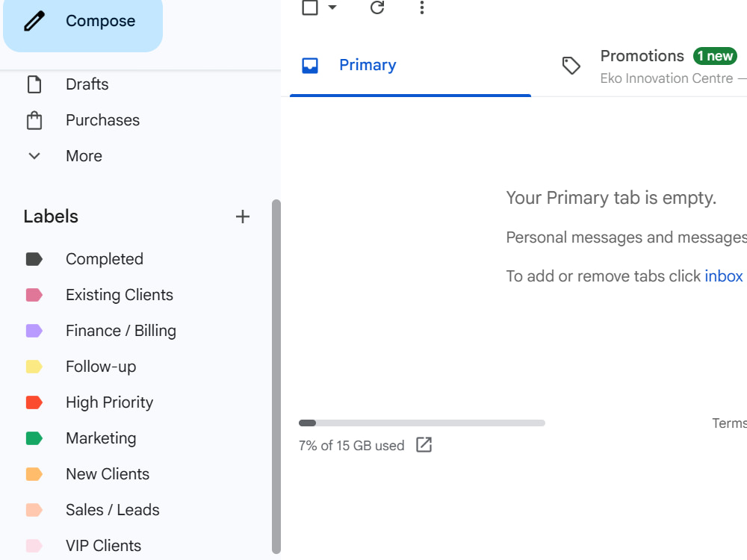747x560 pixels.
Task: Click the purple Finance / Billing tag icon
Action: click(x=34, y=331)
